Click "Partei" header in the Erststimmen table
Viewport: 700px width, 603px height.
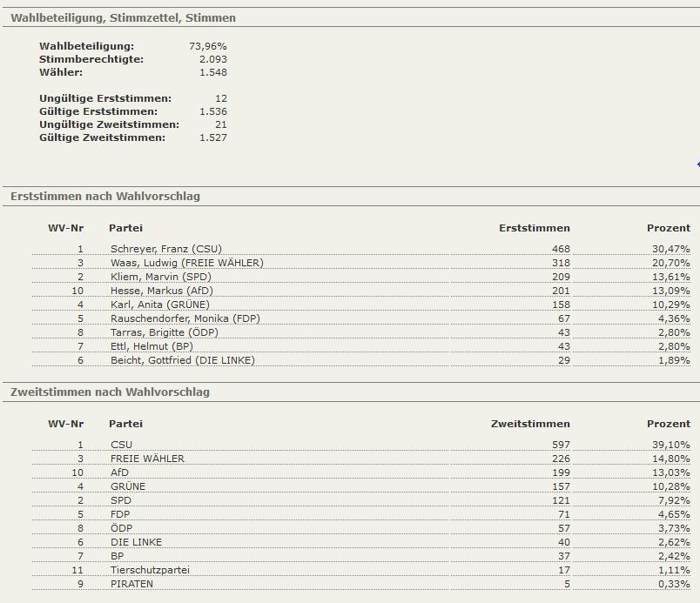[x=126, y=228]
